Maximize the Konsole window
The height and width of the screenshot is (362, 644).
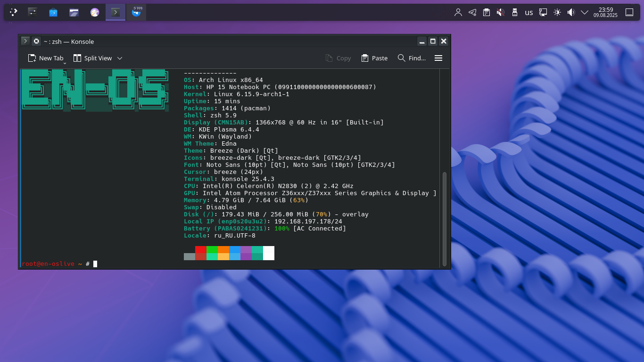pos(433,41)
